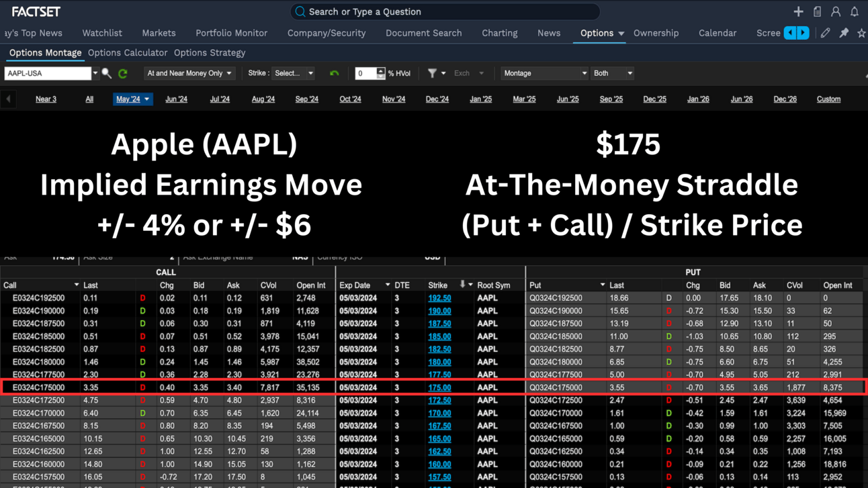Click the filter funnel icon
Screen dimensions: 868x488
pyautogui.click(x=432, y=73)
